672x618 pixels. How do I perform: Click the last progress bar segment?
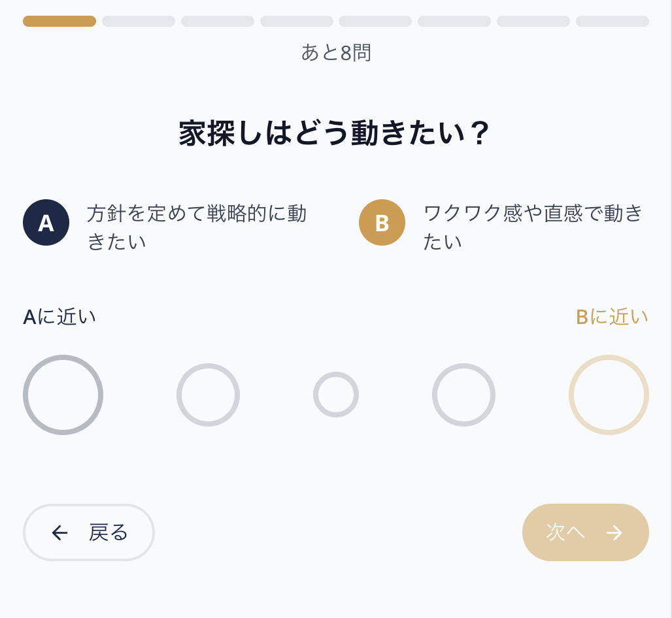612,21
